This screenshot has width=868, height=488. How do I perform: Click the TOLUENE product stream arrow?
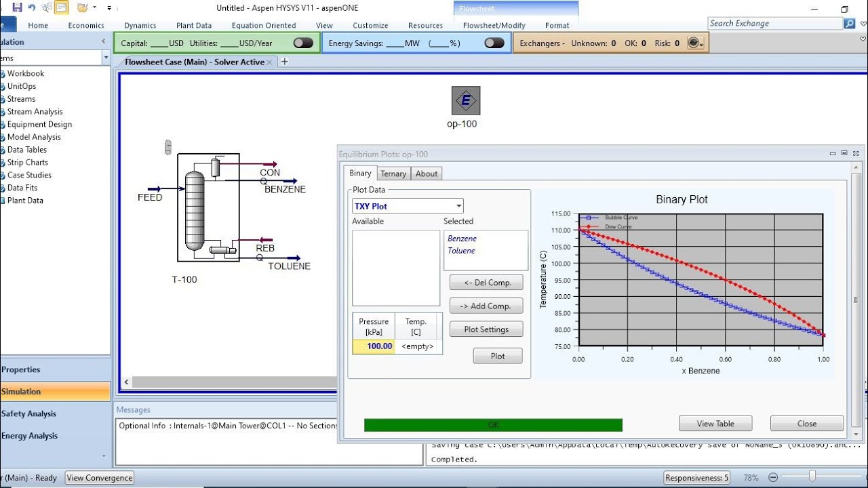[x=293, y=258]
